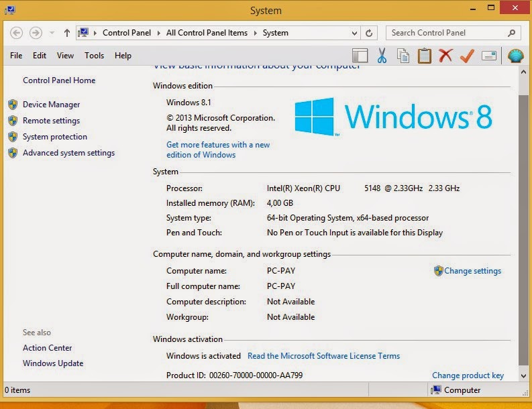Image resolution: width=532 pixels, height=409 pixels.
Task: Read the Microsoft Software License Terms
Action: coord(323,356)
